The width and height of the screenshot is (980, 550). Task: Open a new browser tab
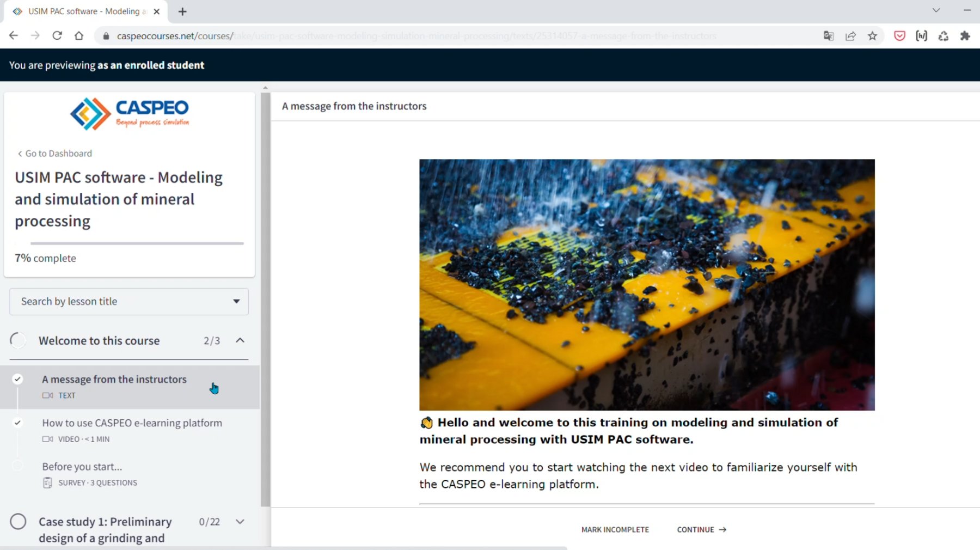click(x=182, y=11)
